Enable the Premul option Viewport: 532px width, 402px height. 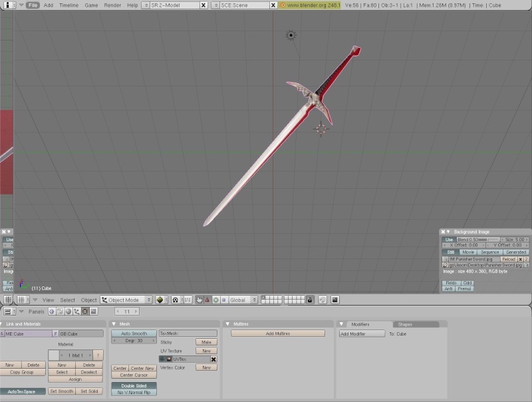pyautogui.click(x=464, y=289)
